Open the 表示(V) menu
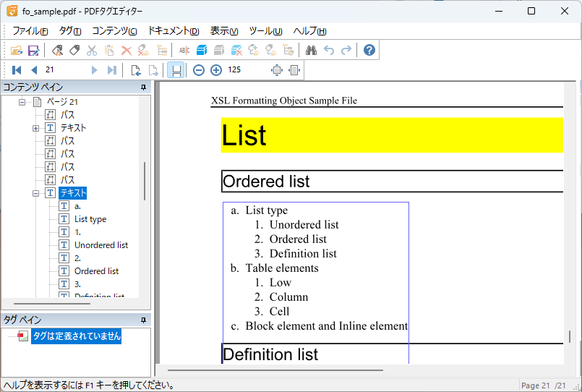 224,31
